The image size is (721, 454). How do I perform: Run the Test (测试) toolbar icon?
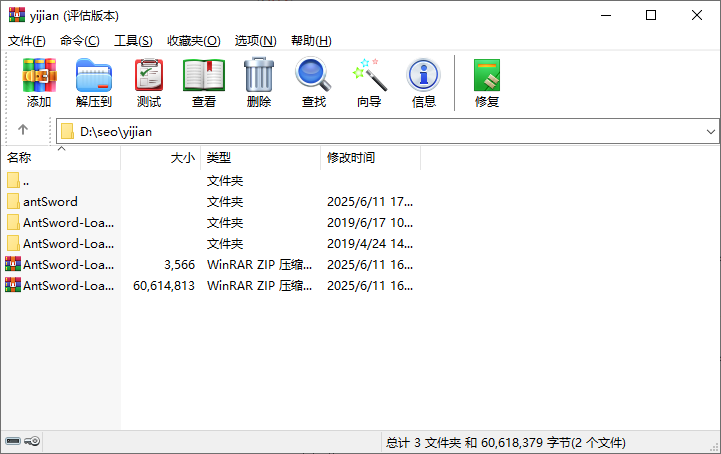[149, 75]
